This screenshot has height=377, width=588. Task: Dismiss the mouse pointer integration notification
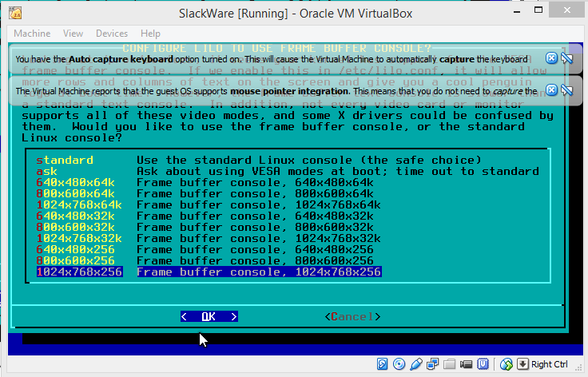click(551, 90)
